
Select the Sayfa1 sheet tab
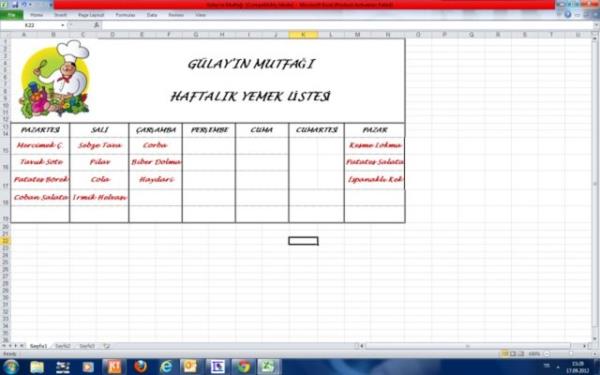[x=39, y=346]
